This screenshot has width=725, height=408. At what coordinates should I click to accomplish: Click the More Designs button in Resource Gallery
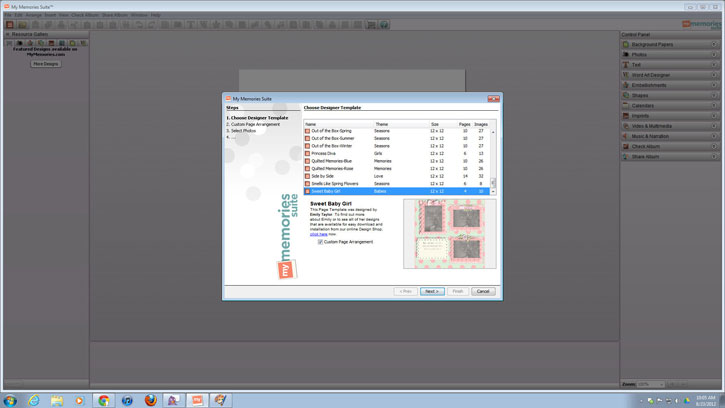(45, 64)
